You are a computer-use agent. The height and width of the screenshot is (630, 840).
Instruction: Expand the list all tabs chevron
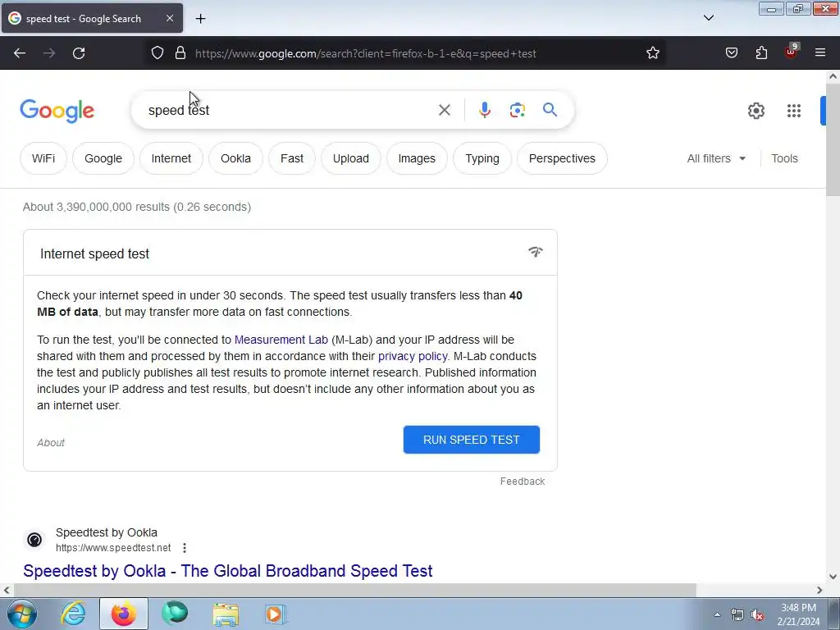708,18
